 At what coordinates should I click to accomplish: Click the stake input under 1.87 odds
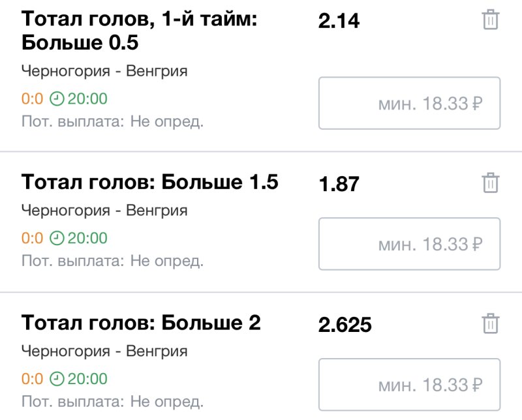[409, 244]
